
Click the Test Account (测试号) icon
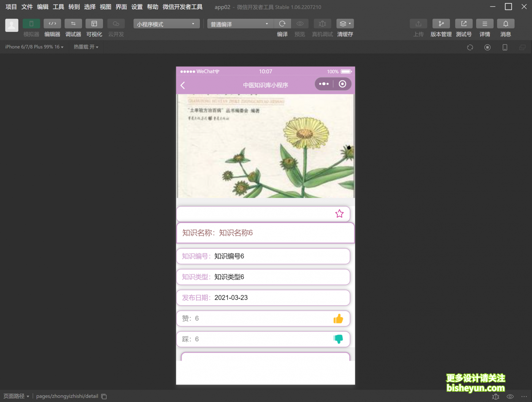tap(464, 24)
